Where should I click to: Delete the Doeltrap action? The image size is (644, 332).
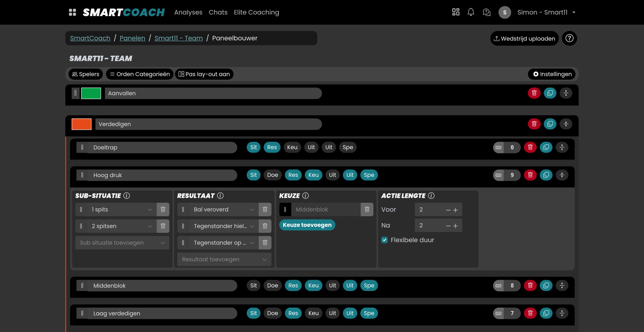pyautogui.click(x=530, y=147)
